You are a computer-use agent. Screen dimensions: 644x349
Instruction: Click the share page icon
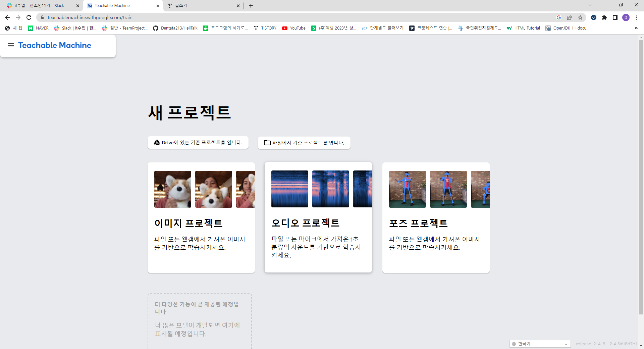(570, 17)
